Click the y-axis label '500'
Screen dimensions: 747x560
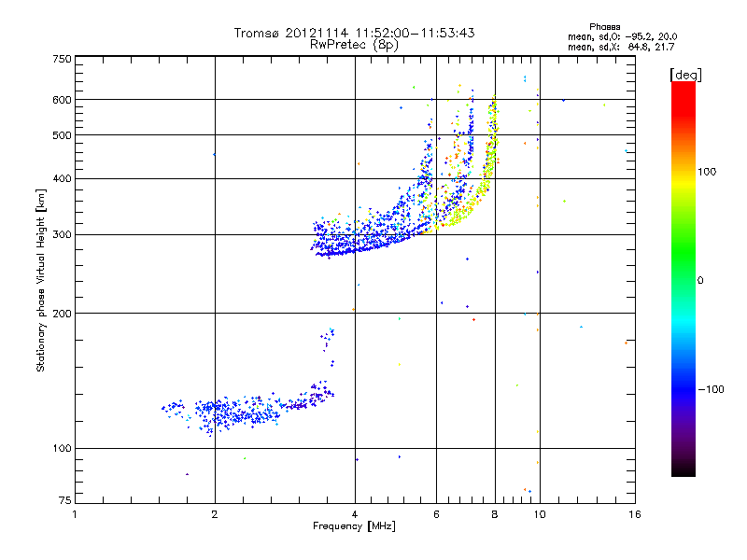[x=62, y=135]
